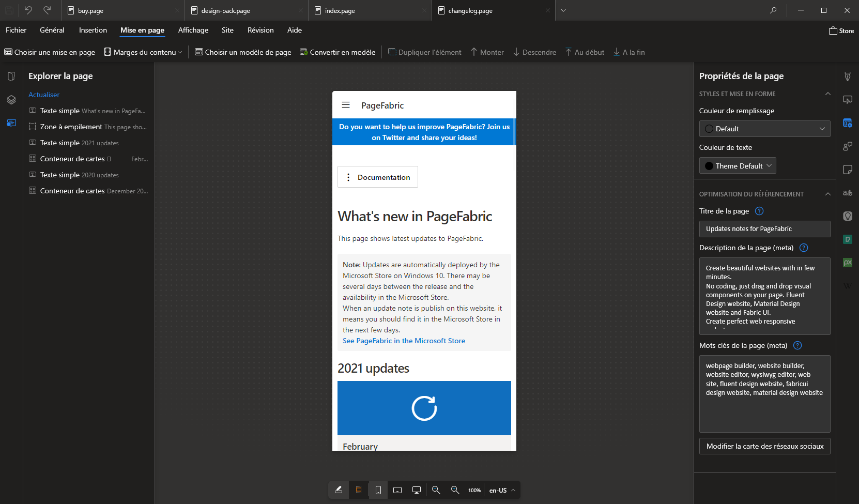Select the Zone à empilement row
Viewport: 859px width, 504px height.
pyautogui.click(x=88, y=127)
